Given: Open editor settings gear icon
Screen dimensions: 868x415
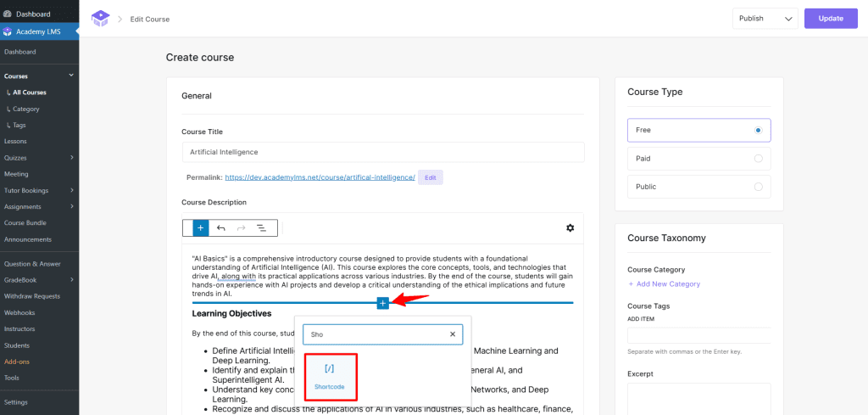Looking at the screenshot, I should point(570,227).
